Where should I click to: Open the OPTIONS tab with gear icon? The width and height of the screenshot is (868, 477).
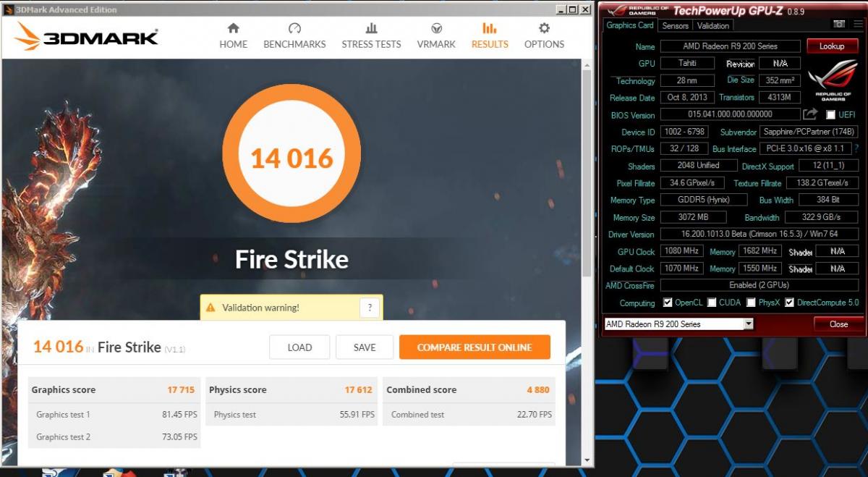[544, 36]
